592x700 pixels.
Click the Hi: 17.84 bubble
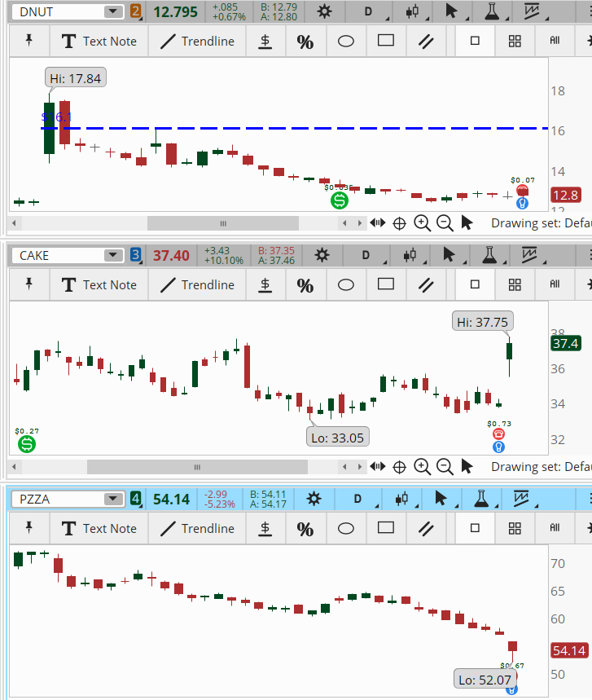pos(76,78)
